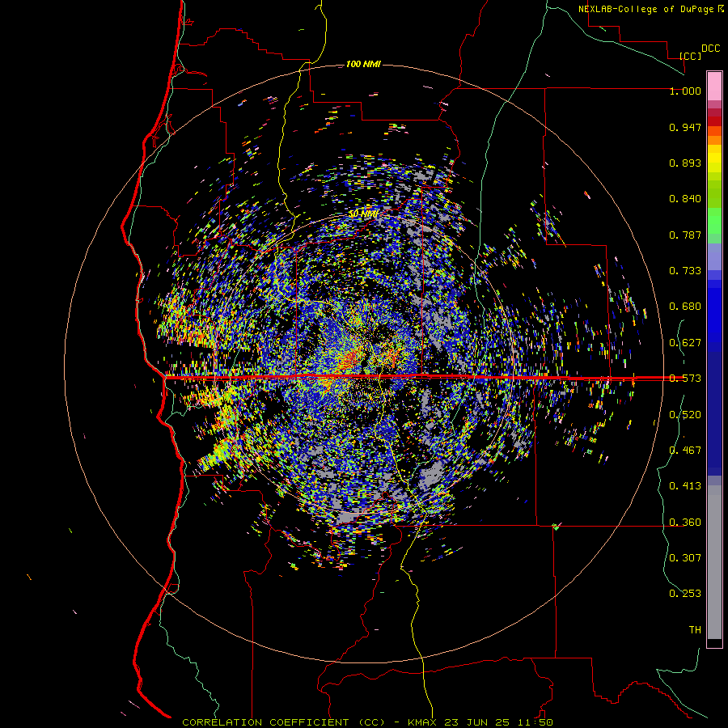Select the 0.573 scale value
The image size is (728, 728).
pyautogui.click(x=685, y=379)
